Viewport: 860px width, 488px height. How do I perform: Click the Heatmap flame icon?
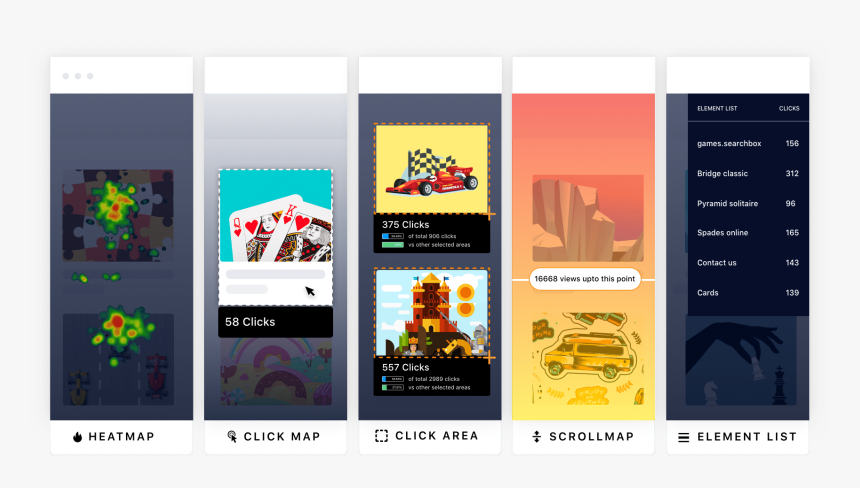pyautogui.click(x=77, y=436)
